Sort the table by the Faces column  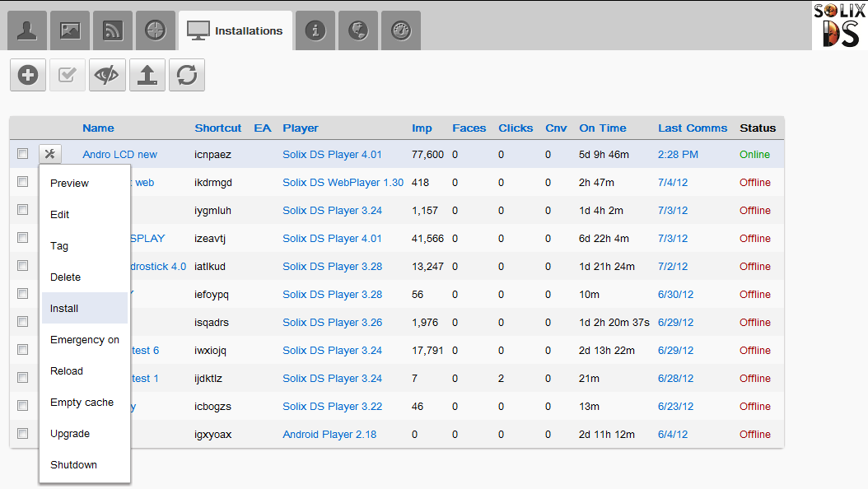(469, 128)
